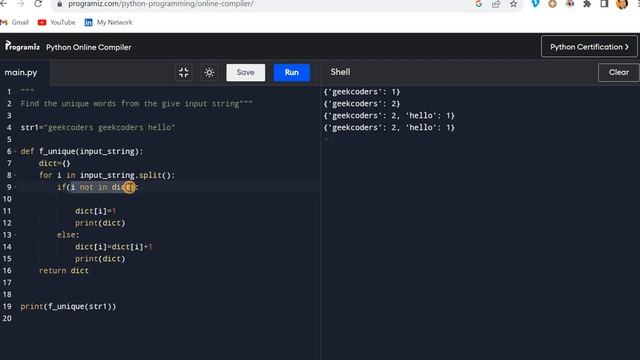Click the browser back arrow
This screenshot has height=360, width=640.
click(x=4, y=4)
